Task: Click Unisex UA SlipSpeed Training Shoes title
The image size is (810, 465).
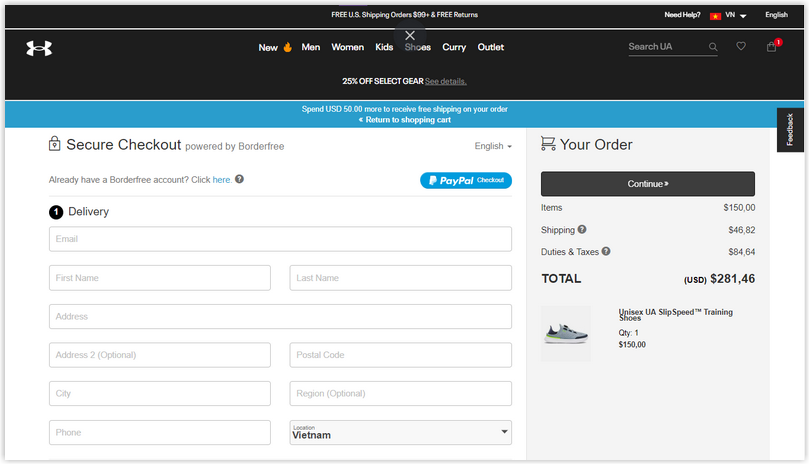Action: 676,315
